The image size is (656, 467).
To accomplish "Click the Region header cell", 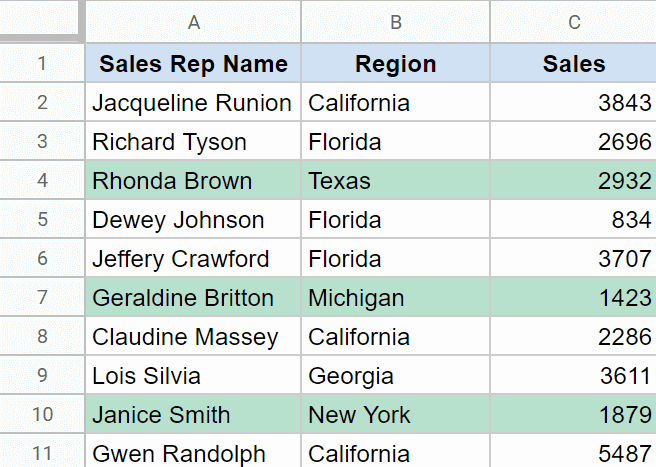I will click(395, 65).
